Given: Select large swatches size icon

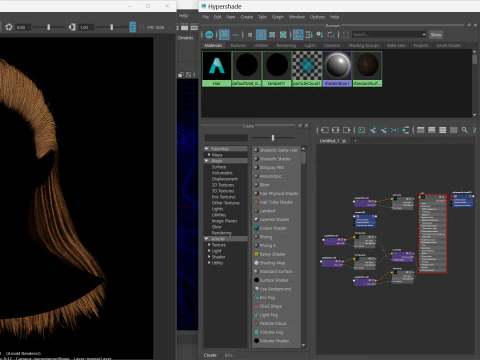Looking at the screenshot, I should (272, 34).
